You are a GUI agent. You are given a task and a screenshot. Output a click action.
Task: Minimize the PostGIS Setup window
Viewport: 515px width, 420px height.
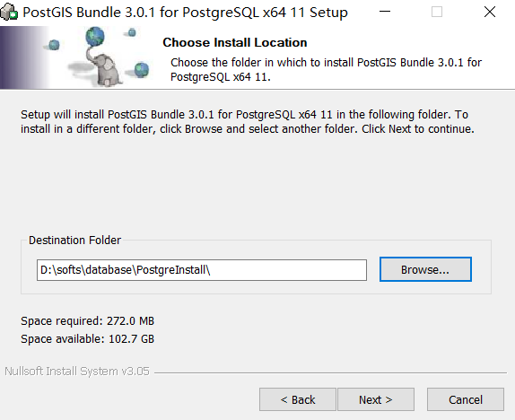[x=385, y=12]
